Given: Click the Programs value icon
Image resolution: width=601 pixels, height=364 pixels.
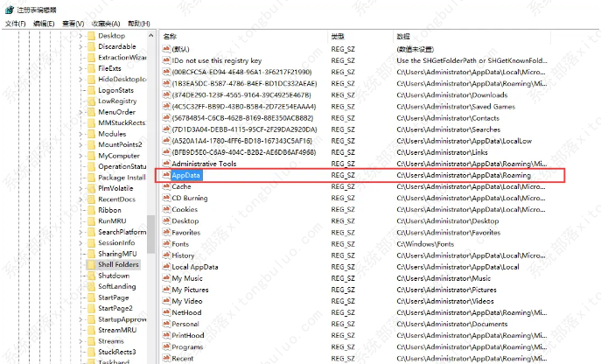Looking at the screenshot, I should [x=165, y=346].
